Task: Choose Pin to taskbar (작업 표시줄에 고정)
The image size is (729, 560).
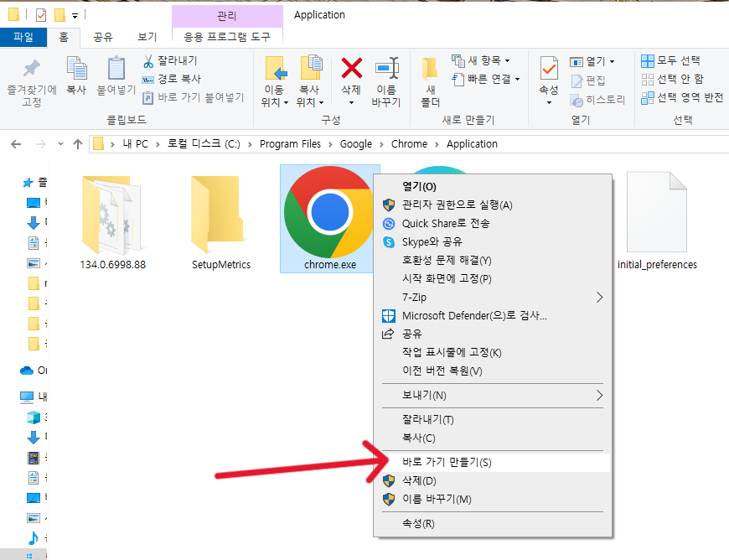Action: 493,353
